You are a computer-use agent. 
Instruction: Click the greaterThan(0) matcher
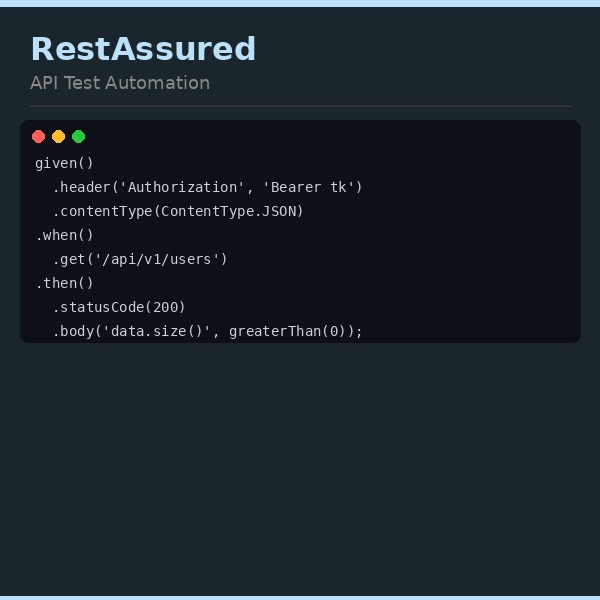(x=290, y=331)
